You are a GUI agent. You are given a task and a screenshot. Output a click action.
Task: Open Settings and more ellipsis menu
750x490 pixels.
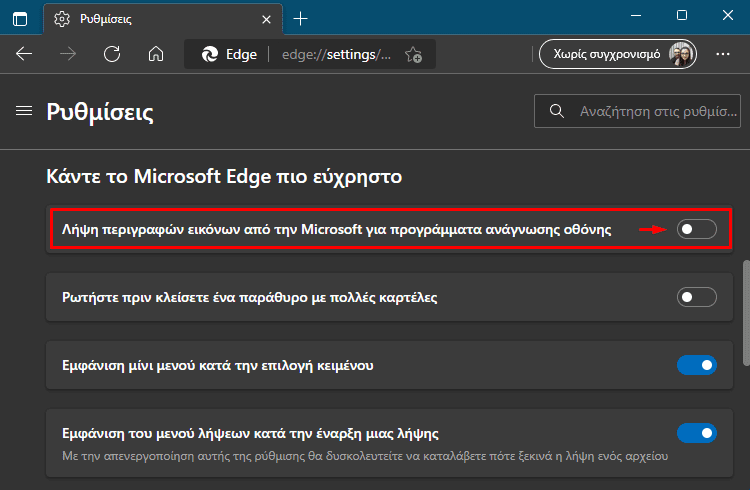point(723,54)
